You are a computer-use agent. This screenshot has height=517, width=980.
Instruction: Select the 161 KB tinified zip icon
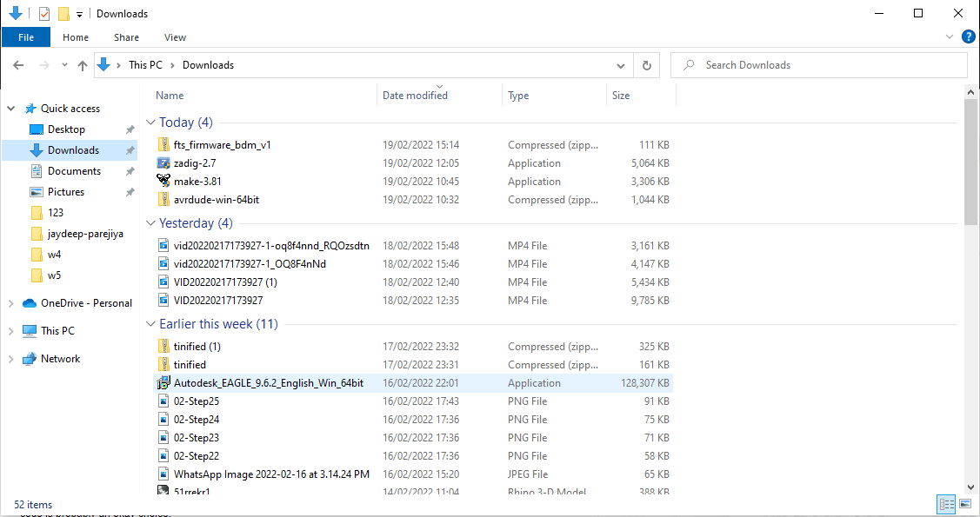(163, 365)
